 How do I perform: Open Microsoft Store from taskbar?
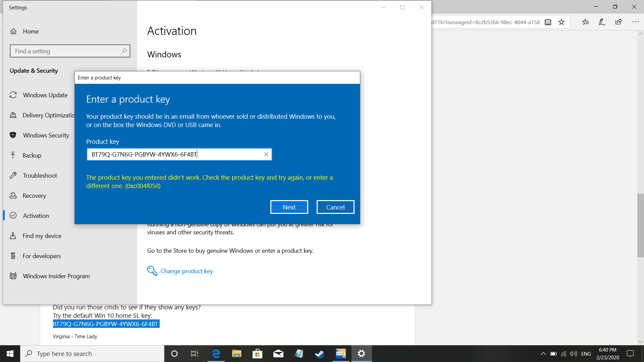coord(258,354)
